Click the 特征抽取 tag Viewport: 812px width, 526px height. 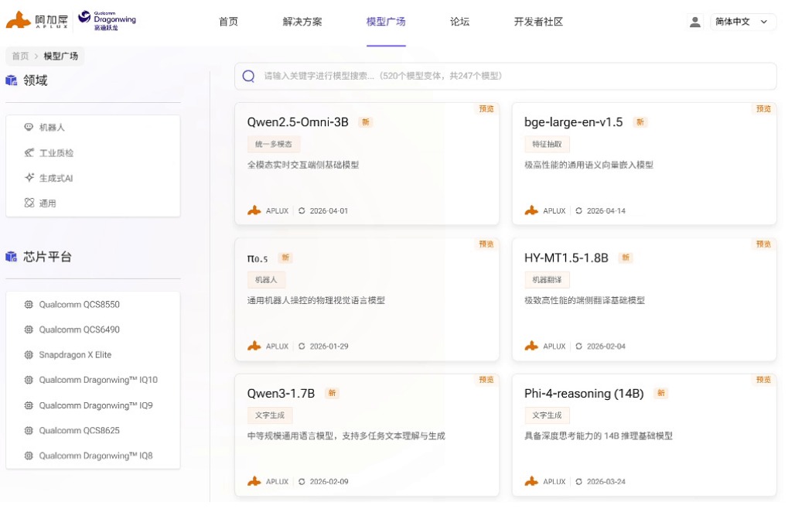pos(547,144)
